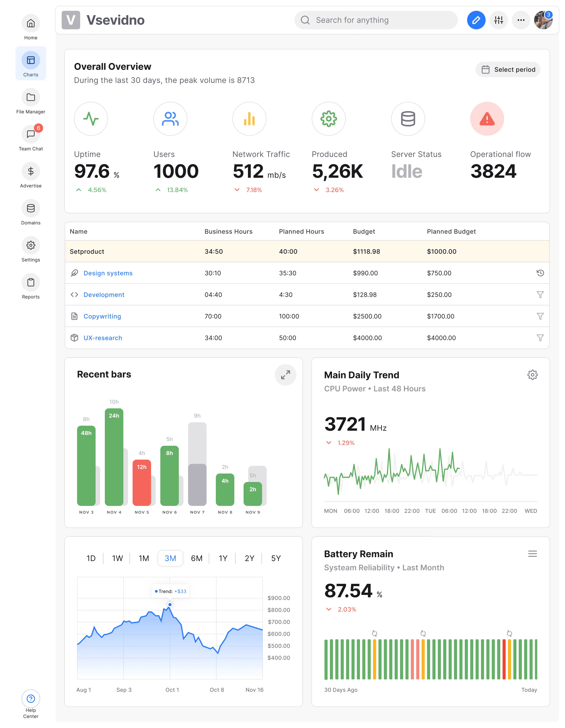Open Battery Remain hamburger menu
Image resolution: width=565 pixels, height=728 pixels.
coord(532,554)
